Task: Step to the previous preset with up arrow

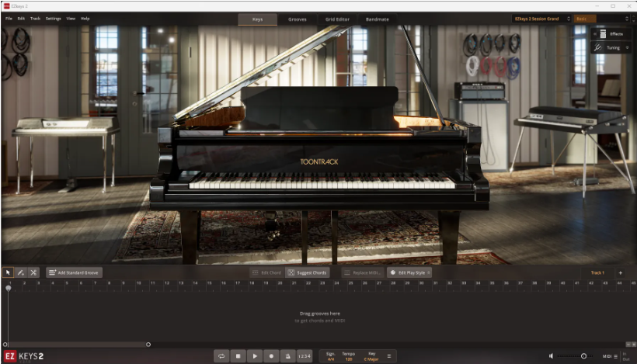Action: coord(633,16)
